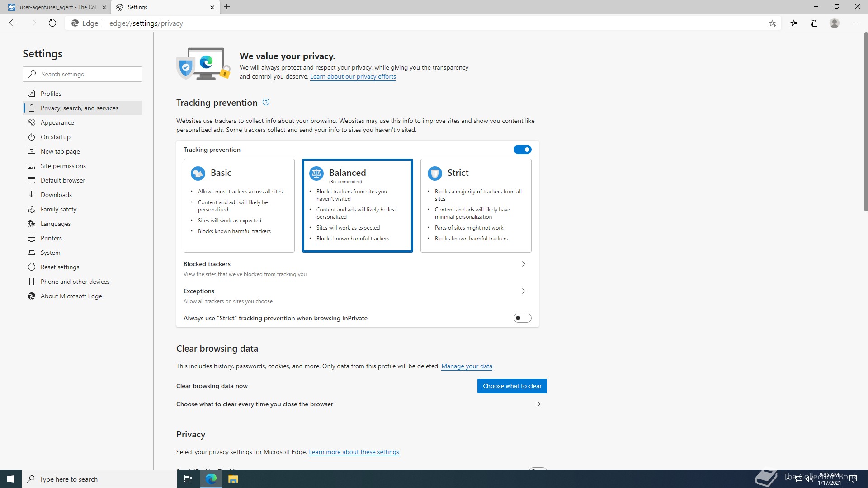Click the Family safety icon
Viewport: 868px width, 488px height.
[32, 209]
